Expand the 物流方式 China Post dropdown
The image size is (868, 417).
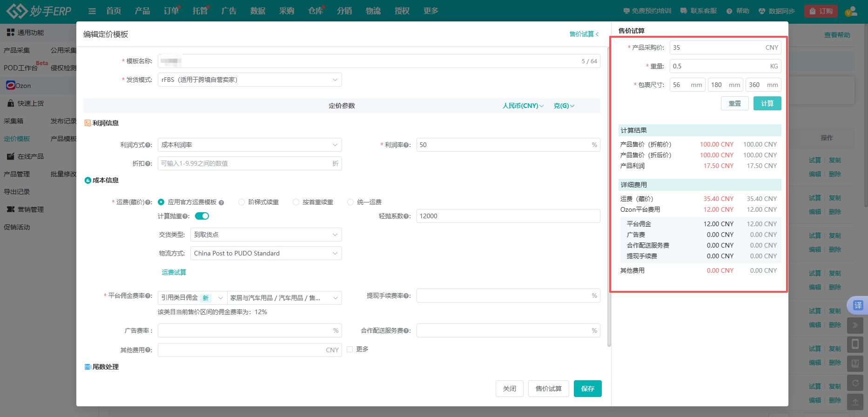pyautogui.click(x=266, y=253)
